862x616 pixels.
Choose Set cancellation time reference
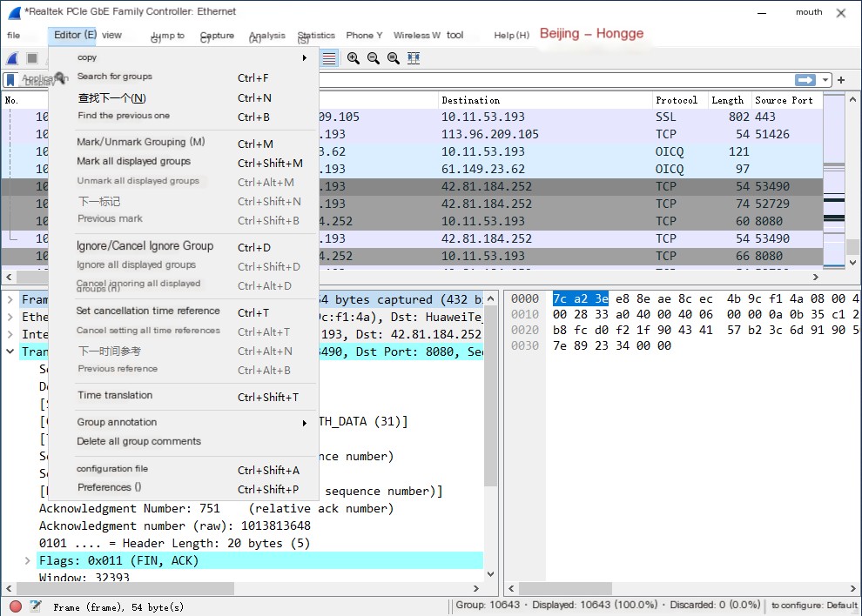[x=185, y=311]
